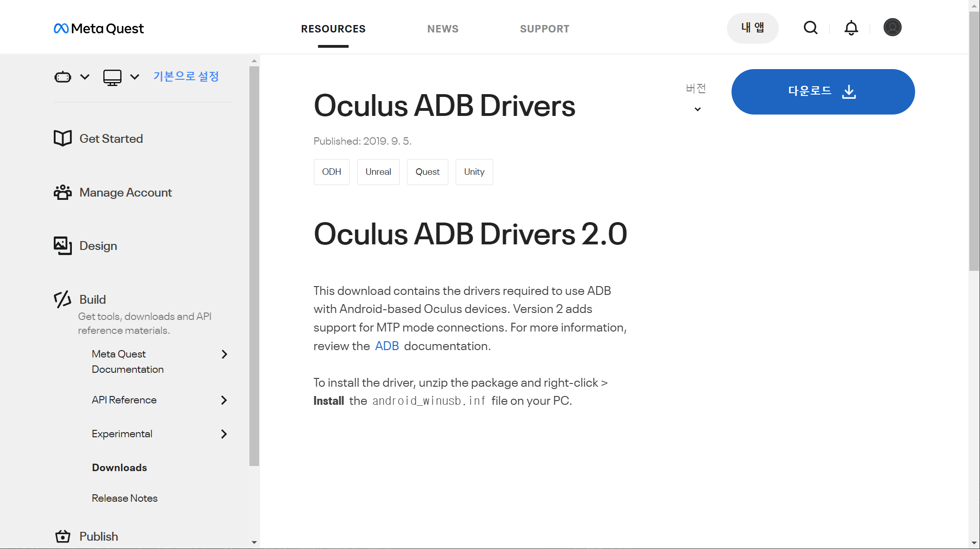The width and height of the screenshot is (980, 549).
Task: Click the Meta Quest logo
Action: tap(99, 29)
